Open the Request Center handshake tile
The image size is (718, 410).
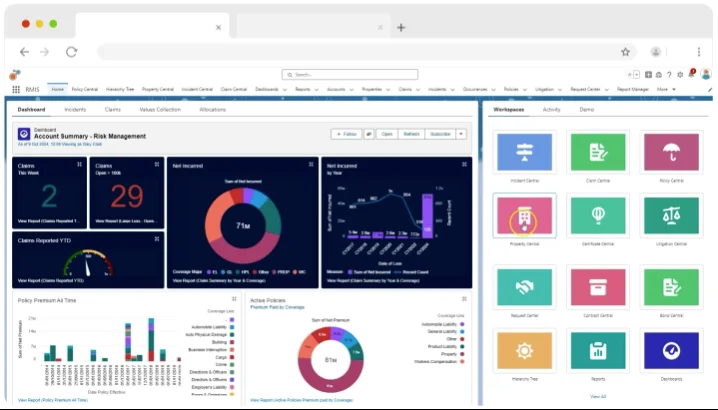click(x=524, y=287)
